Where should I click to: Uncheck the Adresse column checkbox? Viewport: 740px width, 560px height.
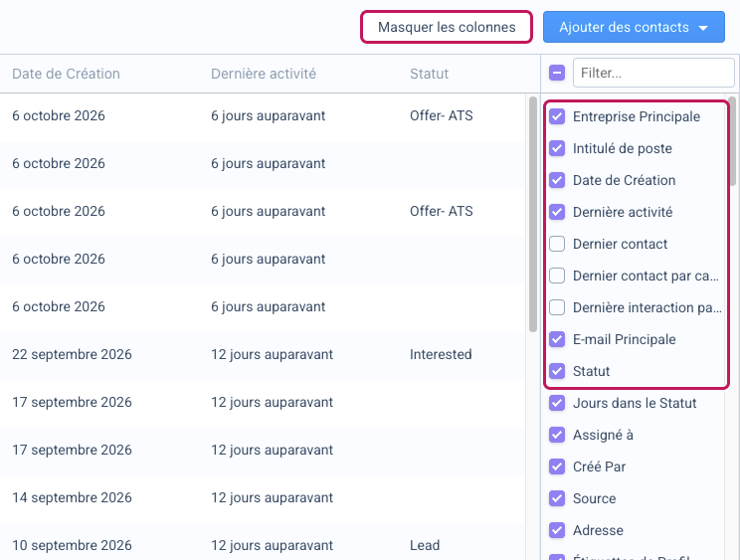(x=557, y=530)
